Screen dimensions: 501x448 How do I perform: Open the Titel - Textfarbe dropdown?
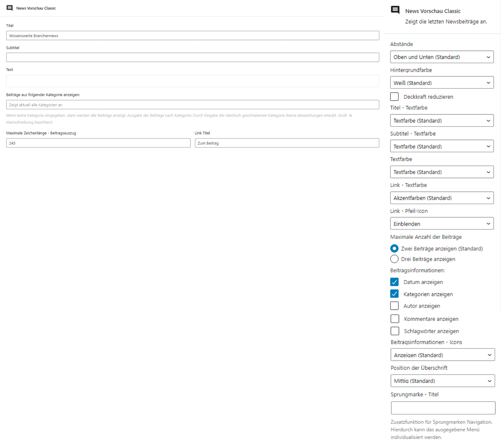tap(442, 121)
